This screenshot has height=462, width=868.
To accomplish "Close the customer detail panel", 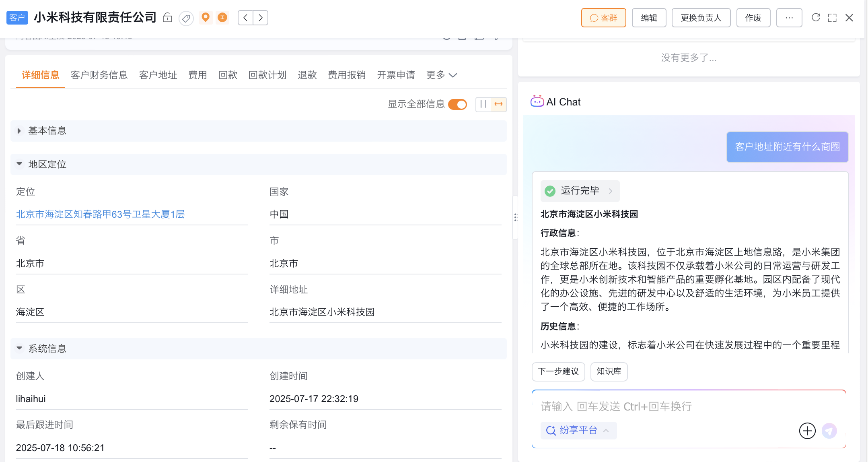I will 849,18.
